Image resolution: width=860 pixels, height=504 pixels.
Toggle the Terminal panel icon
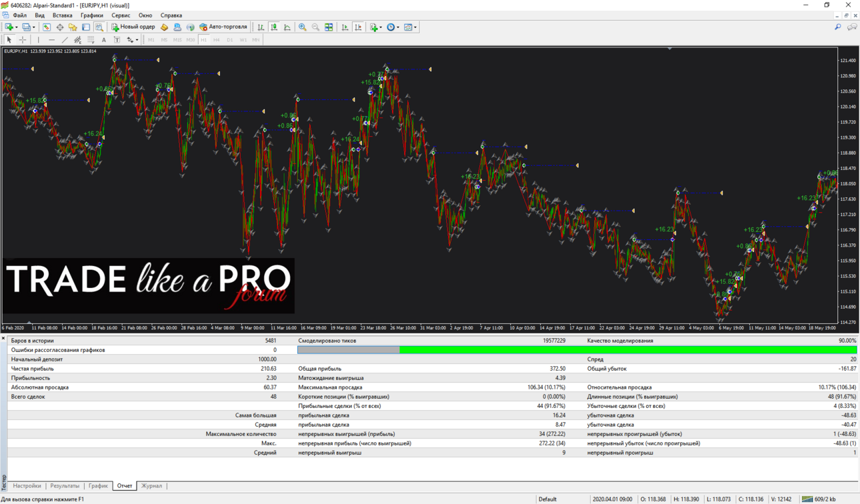tap(86, 27)
